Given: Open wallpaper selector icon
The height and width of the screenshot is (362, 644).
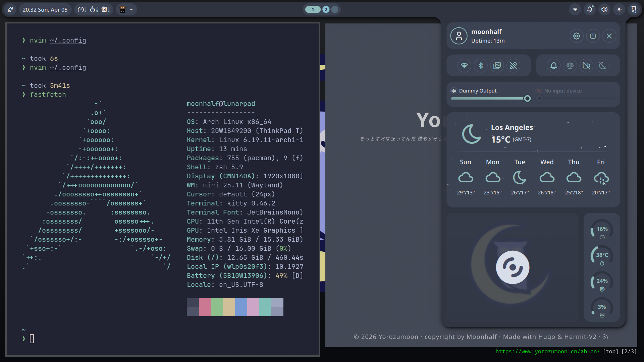Looking at the screenshot, I should coord(497,65).
